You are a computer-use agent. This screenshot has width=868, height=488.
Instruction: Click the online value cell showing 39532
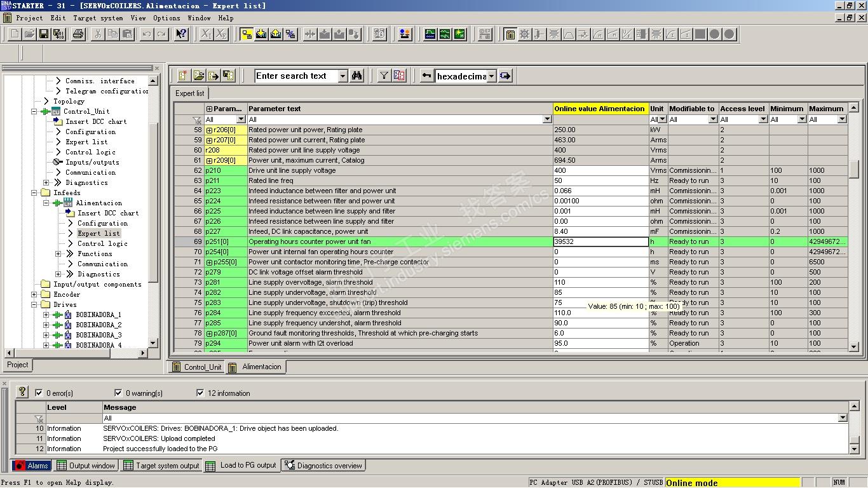[600, 241]
